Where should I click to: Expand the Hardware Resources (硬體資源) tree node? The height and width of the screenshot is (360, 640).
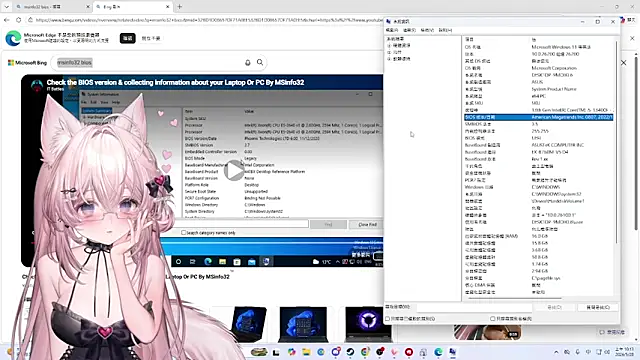click(x=389, y=46)
